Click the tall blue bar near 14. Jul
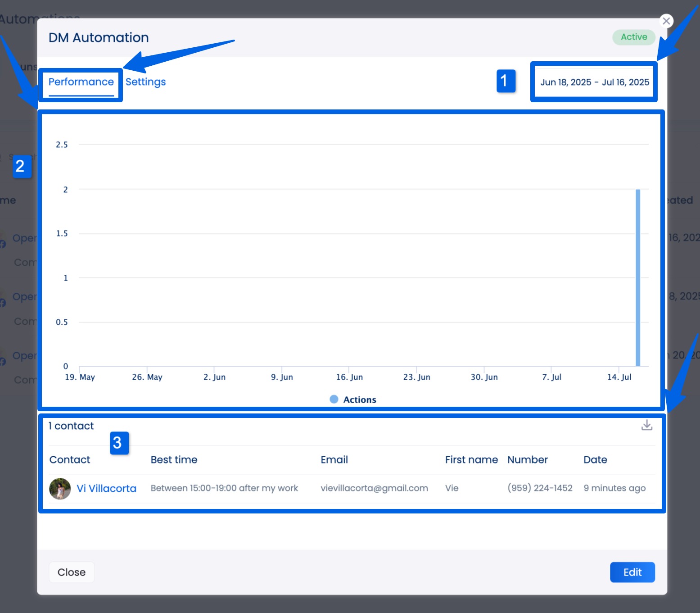This screenshot has height=613, width=700. (637, 277)
